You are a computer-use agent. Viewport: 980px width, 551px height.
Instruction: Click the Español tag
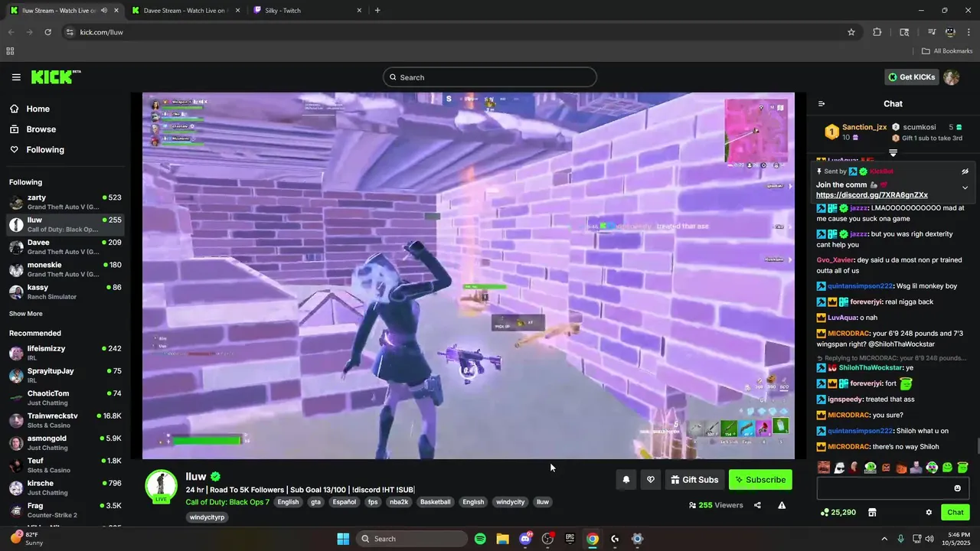345,502
